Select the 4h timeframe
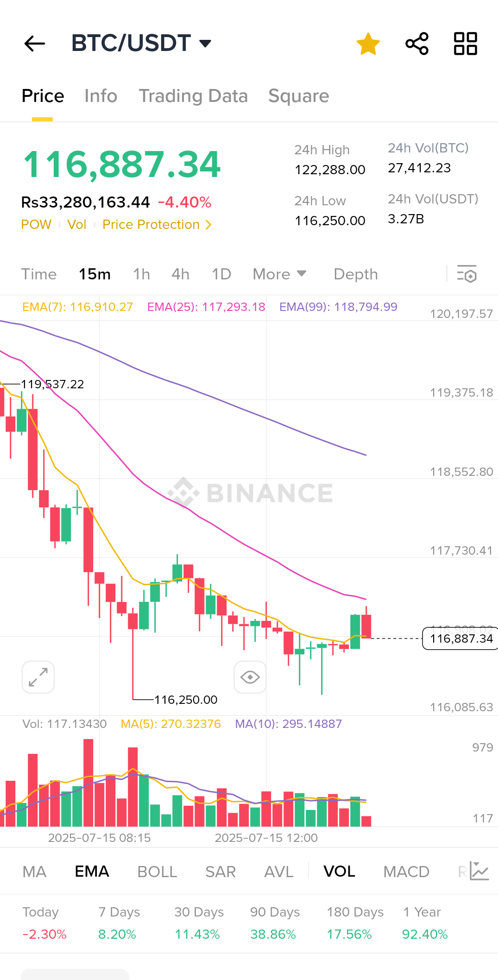Screen dimensions: 498x980 click(180, 274)
